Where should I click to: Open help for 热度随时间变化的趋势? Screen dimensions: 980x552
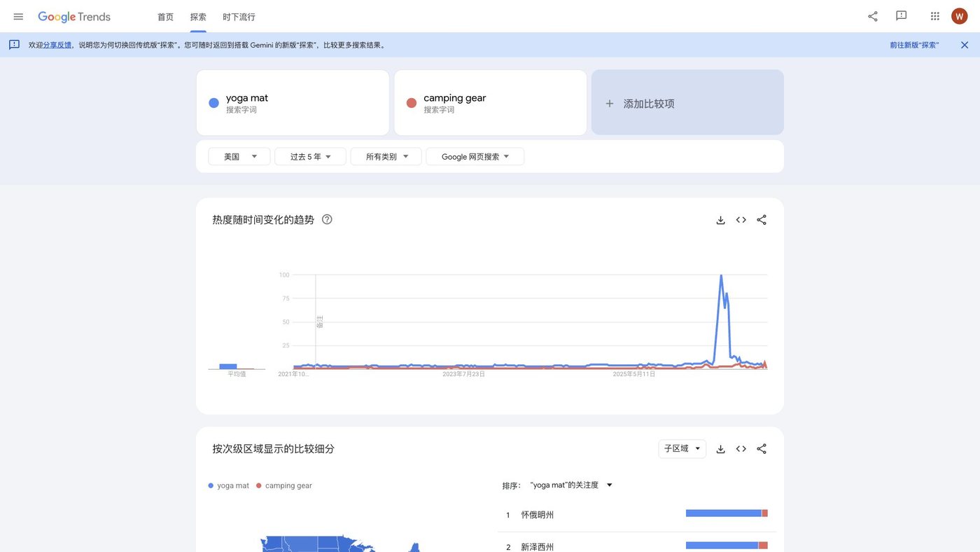pyautogui.click(x=327, y=219)
